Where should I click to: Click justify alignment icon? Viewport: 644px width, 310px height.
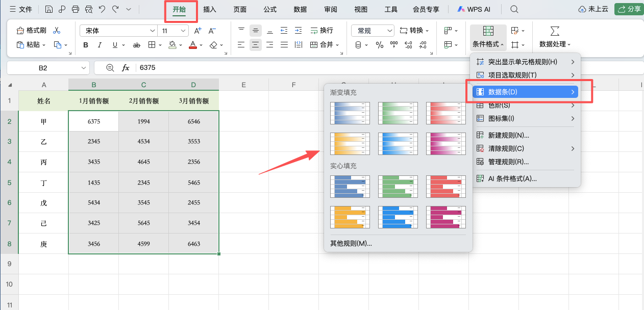(x=284, y=45)
